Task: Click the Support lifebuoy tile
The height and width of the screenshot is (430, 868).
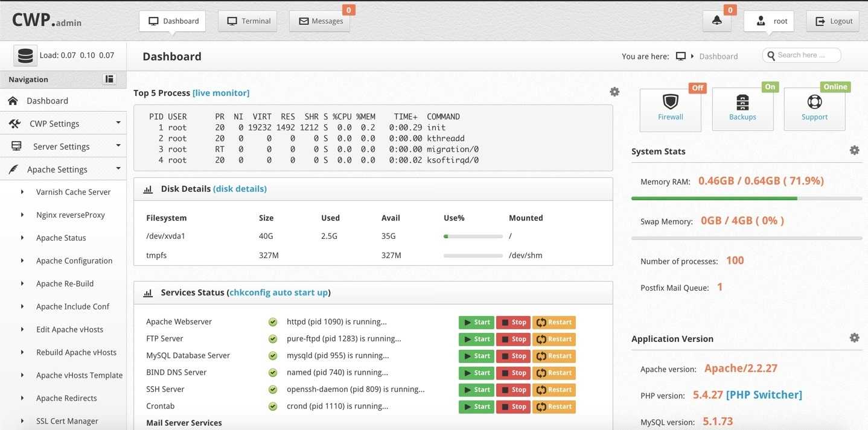Action: tap(814, 109)
